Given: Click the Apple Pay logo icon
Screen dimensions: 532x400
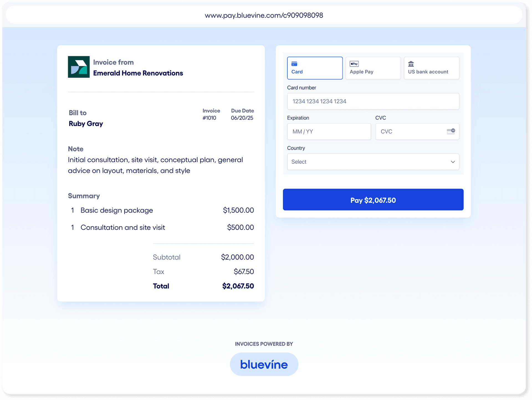Looking at the screenshot, I should [354, 64].
